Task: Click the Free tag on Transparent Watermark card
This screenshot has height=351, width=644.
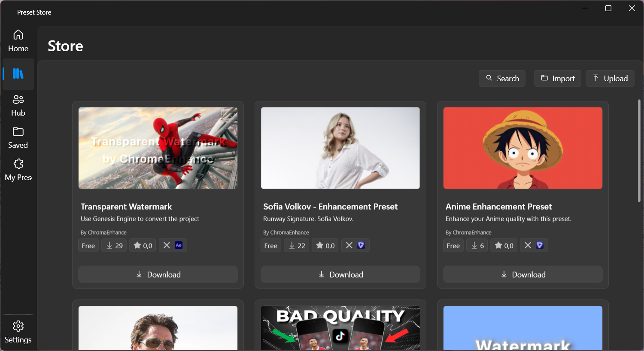Action: [88, 245]
